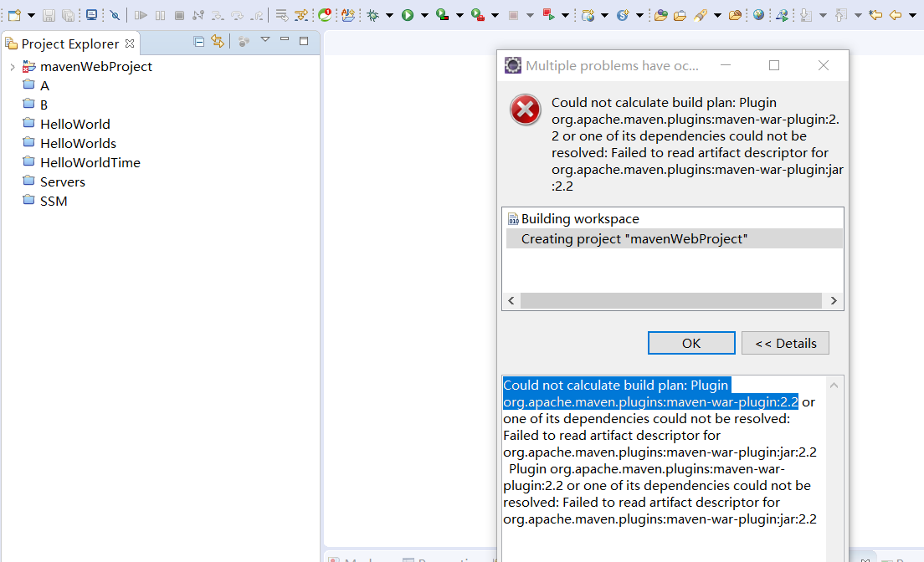The image size is (924, 562).
Task: Open the console monitor toolbar icon
Action: (x=91, y=15)
